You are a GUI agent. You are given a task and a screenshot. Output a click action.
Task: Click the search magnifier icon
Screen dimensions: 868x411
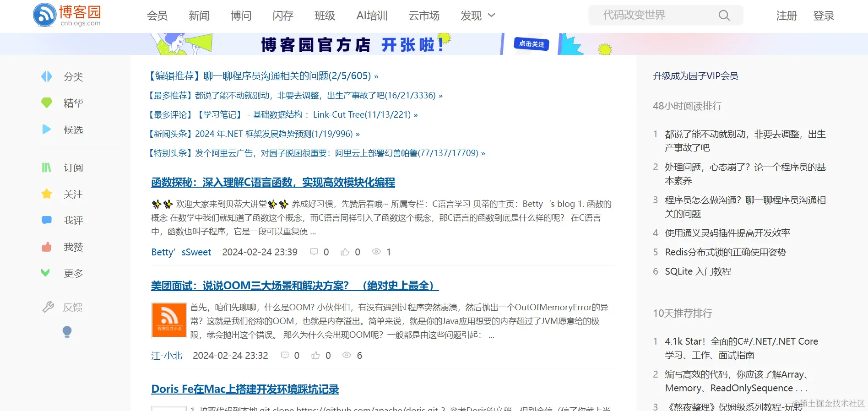click(724, 16)
